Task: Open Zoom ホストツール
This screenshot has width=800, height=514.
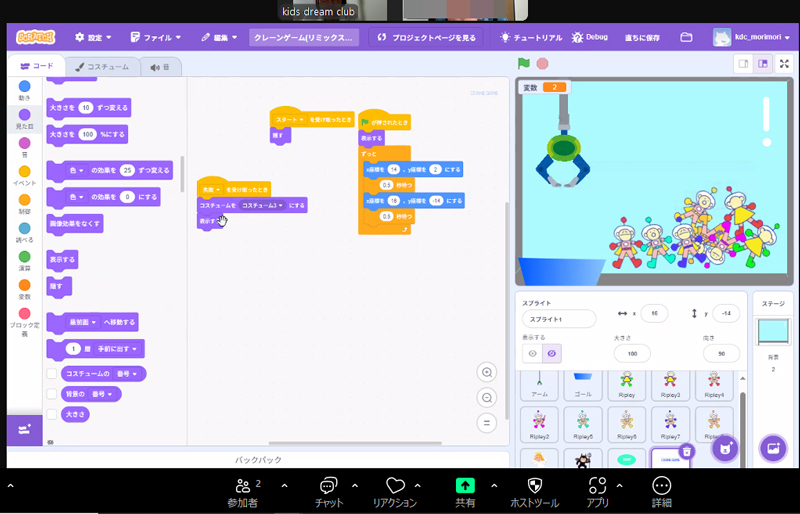Action: coord(535,493)
